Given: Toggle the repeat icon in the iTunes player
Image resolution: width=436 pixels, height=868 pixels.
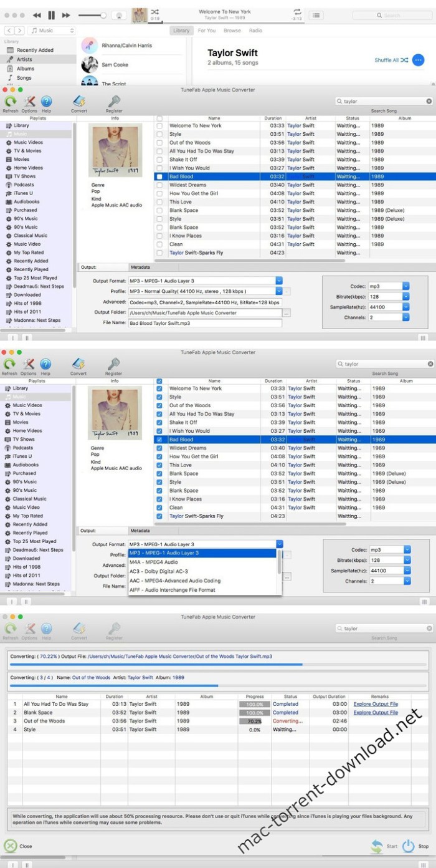Looking at the screenshot, I should tap(297, 11).
